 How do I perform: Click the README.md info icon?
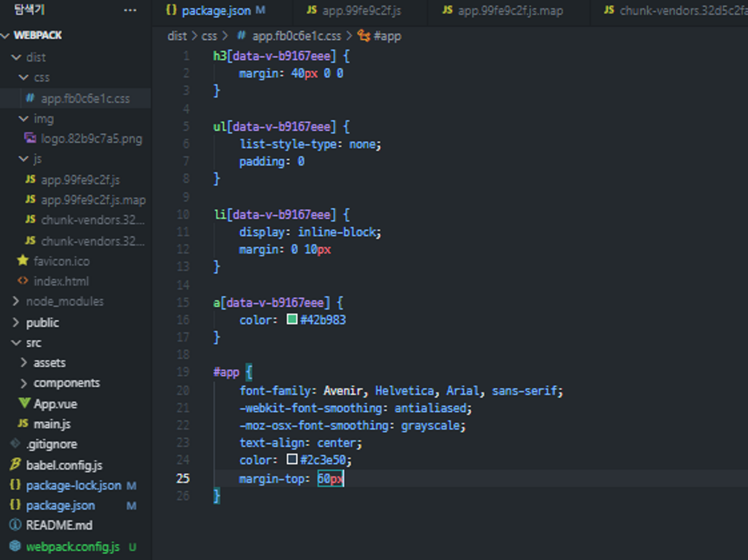click(15, 525)
